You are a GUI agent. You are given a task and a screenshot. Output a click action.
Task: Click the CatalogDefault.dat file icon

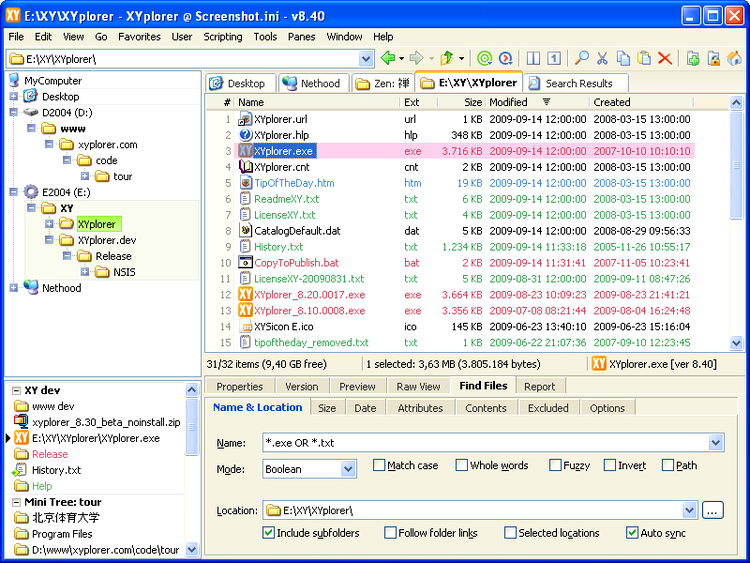click(x=245, y=231)
